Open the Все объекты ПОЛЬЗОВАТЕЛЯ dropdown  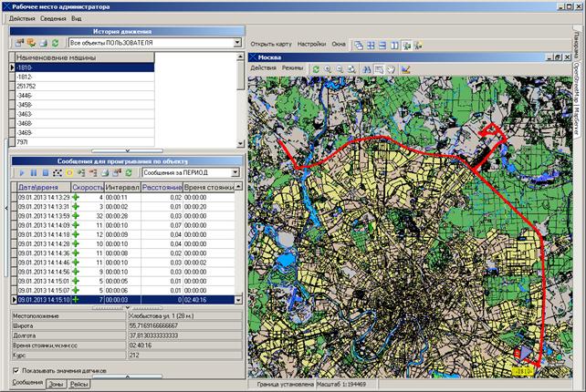pyautogui.click(x=237, y=43)
